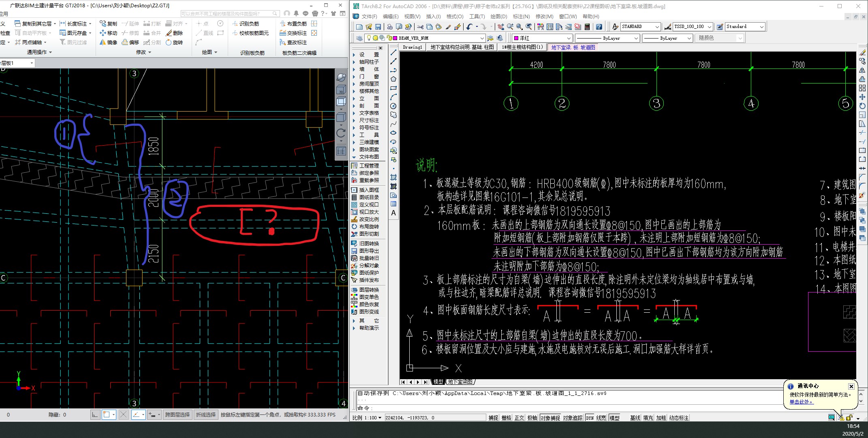Open 绘图(D) menu in TArch

coord(498,17)
